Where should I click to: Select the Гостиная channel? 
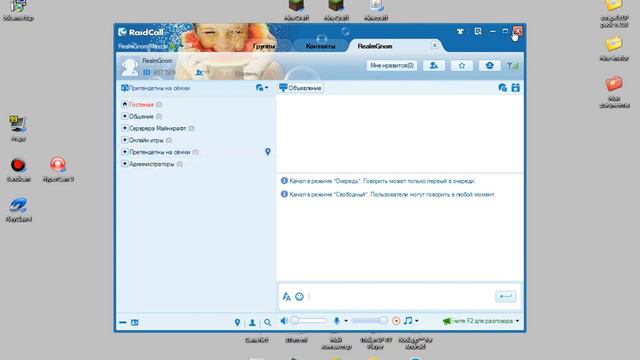click(x=141, y=104)
